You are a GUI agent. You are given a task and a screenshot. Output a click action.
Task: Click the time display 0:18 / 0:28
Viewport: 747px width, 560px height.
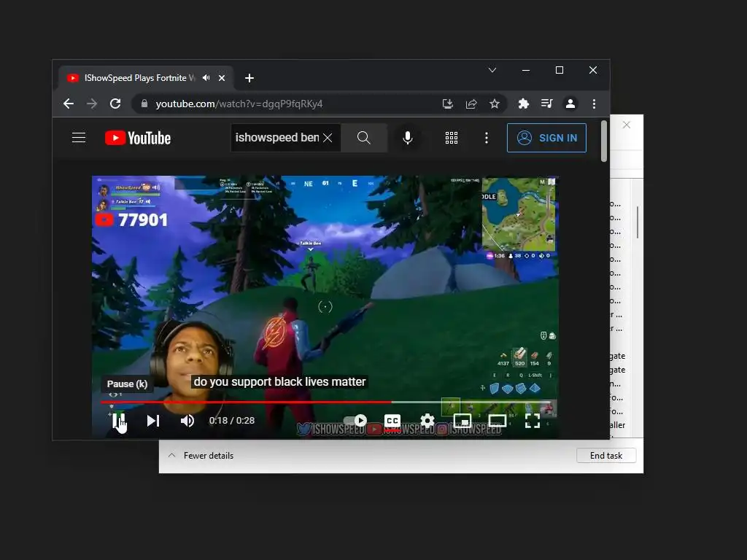tap(231, 421)
